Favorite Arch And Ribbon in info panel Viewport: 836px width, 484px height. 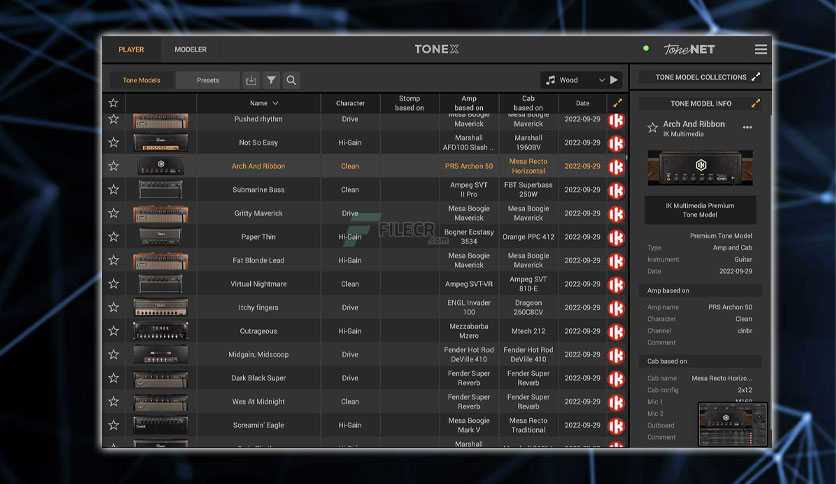(x=652, y=127)
